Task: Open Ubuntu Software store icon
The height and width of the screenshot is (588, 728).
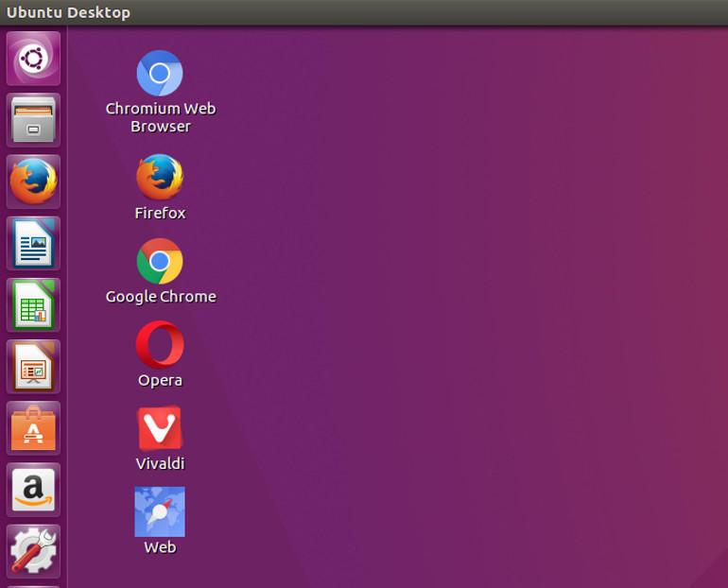Action: (34, 427)
